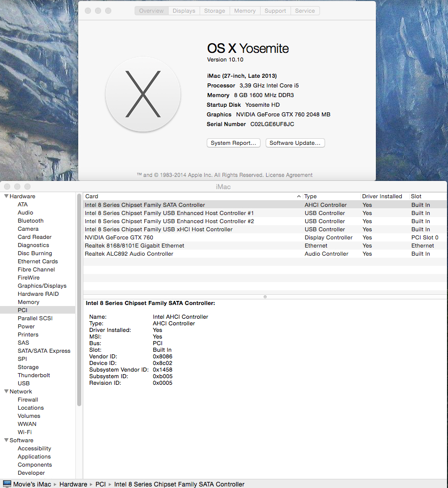
Task: Click PCI in the bottom path bar
Action: pyautogui.click(x=101, y=484)
